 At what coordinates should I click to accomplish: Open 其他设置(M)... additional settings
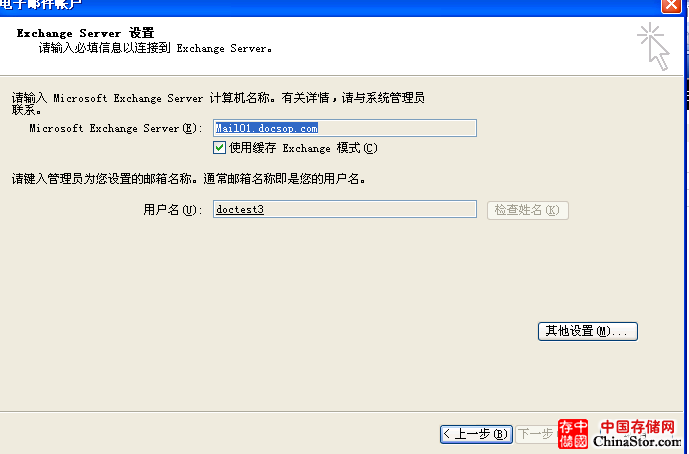(x=587, y=331)
